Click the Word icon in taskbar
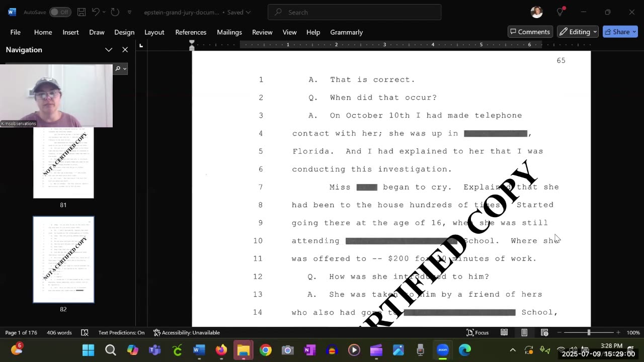The width and height of the screenshot is (644, 362). [x=199, y=350]
